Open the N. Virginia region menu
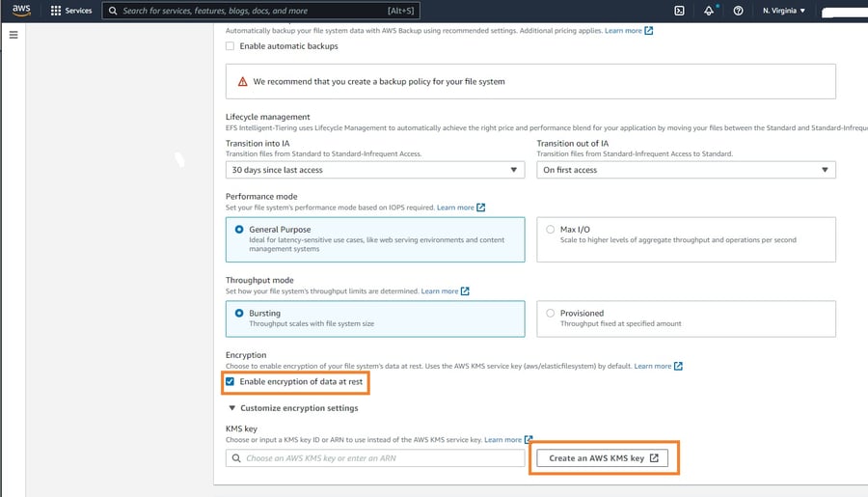Viewport: 868px width, 497px height. [783, 11]
